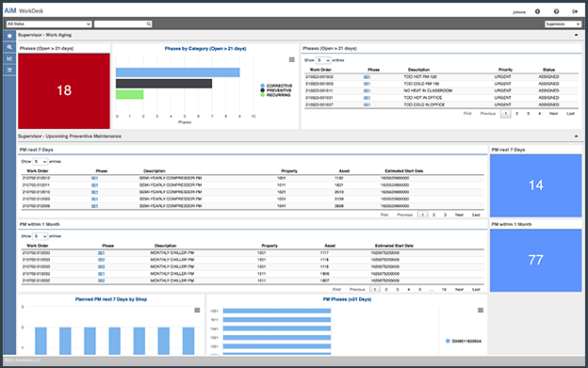Open entries dropdown in Phases (Open > 21 days) table
The width and height of the screenshot is (588, 368).
323,60
